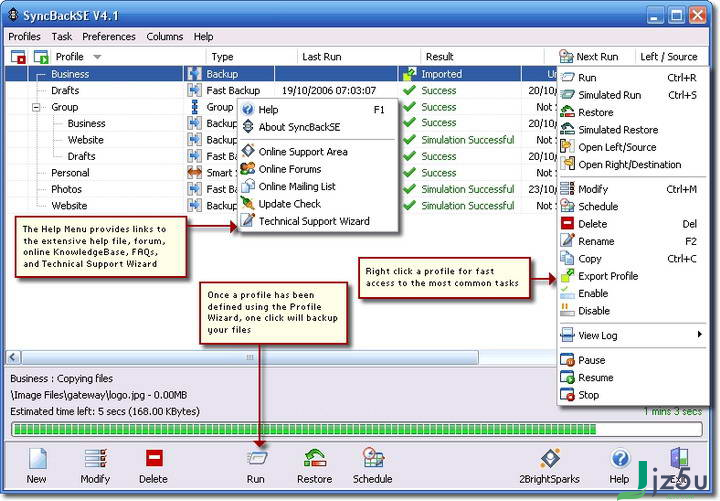720x501 pixels.
Task: Click the Backup type icon in Business row
Action: pos(195,74)
